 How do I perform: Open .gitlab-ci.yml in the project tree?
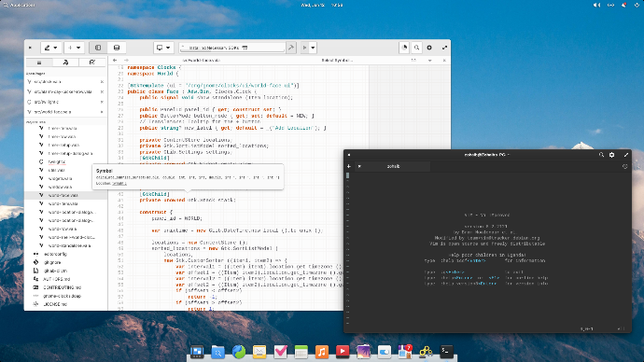click(x=65, y=271)
